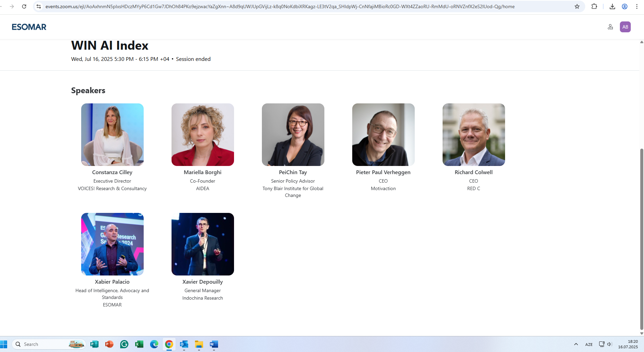Open browser extensions puzzle icon

click(x=594, y=6)
